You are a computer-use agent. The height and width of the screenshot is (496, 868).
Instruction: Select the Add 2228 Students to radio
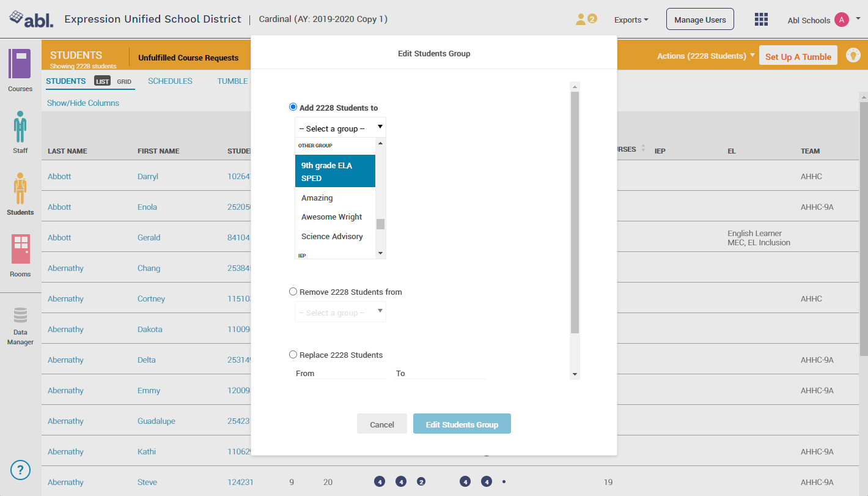[x=293, y=107]
